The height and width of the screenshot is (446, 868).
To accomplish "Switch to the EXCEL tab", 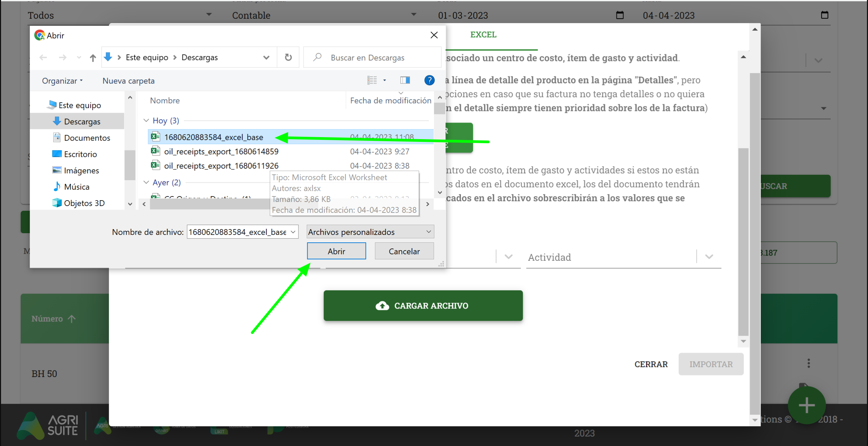I will 483,35.
